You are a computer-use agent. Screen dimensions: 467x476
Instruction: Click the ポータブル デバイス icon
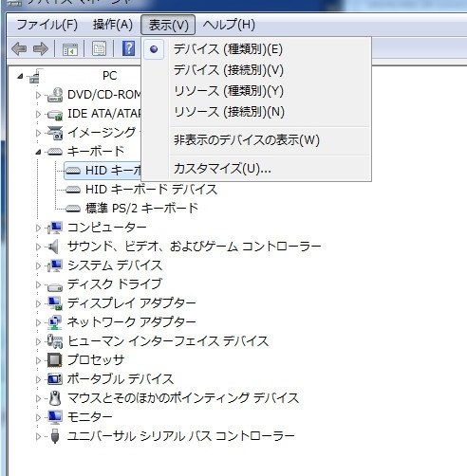point(55,379)
